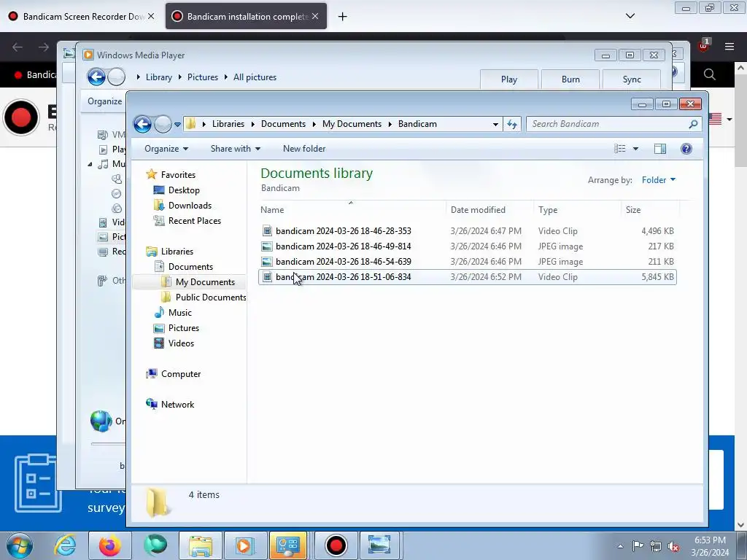
Task: Open the Arrange by Folder dropdown
Action: (x=659, y=180)
